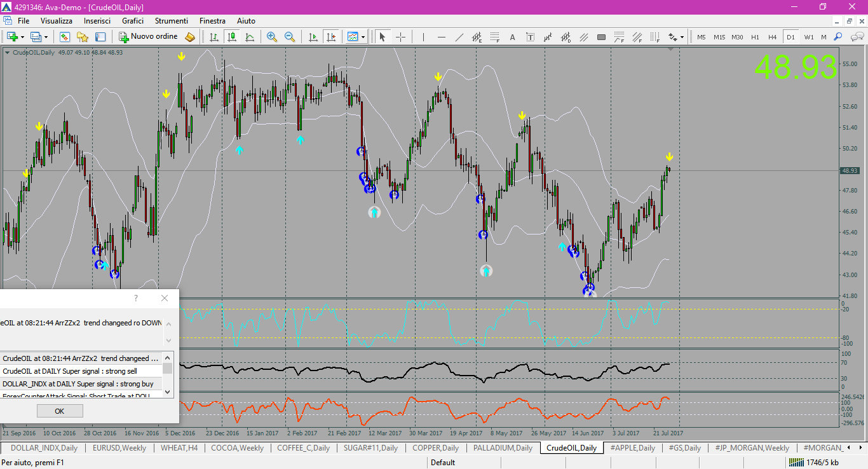Image resolution: width=868 pixels, height=469 pixels.
Task: Switch to the W1 weekly timeframe
Action: coord(808,37)
